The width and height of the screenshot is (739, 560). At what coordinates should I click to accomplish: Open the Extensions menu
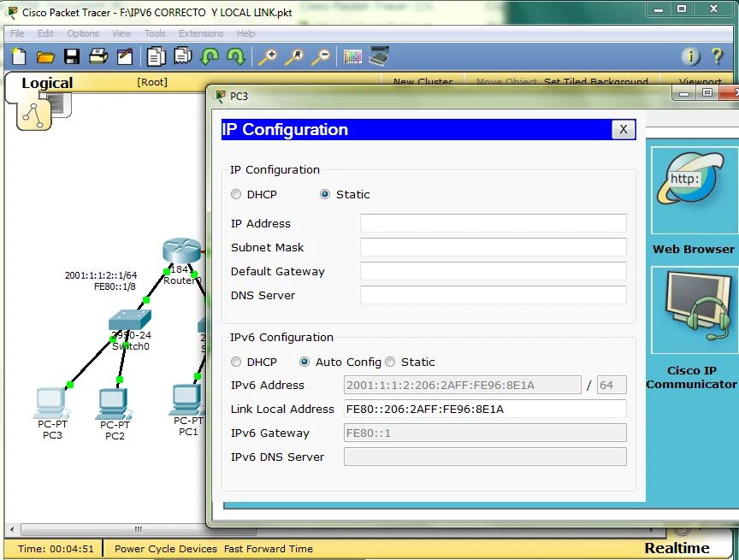click(201, 33)
